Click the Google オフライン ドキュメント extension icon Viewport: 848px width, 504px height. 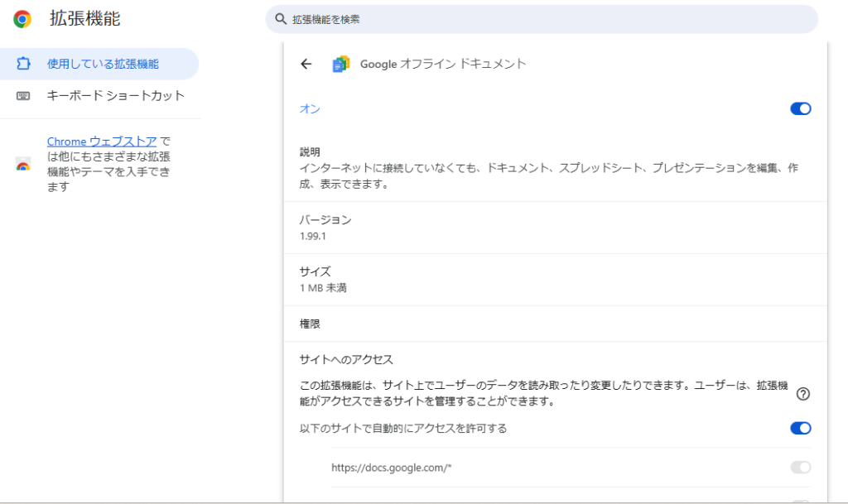point(340,64)
